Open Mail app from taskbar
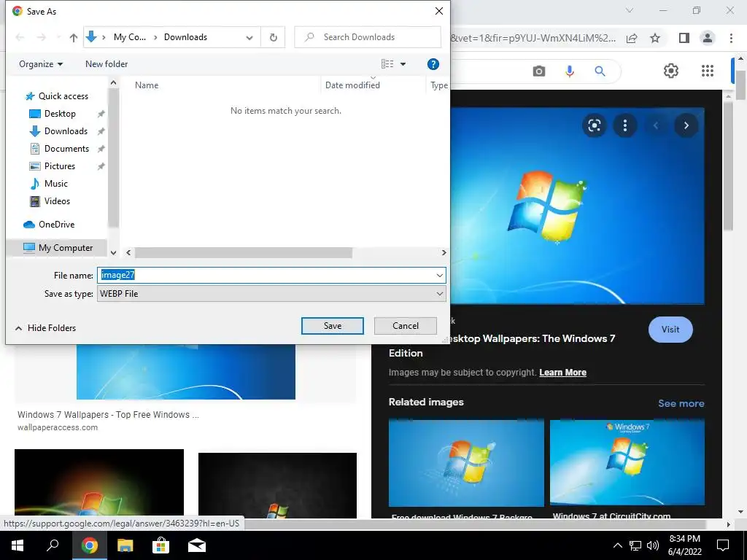This screenshot has height=560, width=747. (x=196, y=545)
